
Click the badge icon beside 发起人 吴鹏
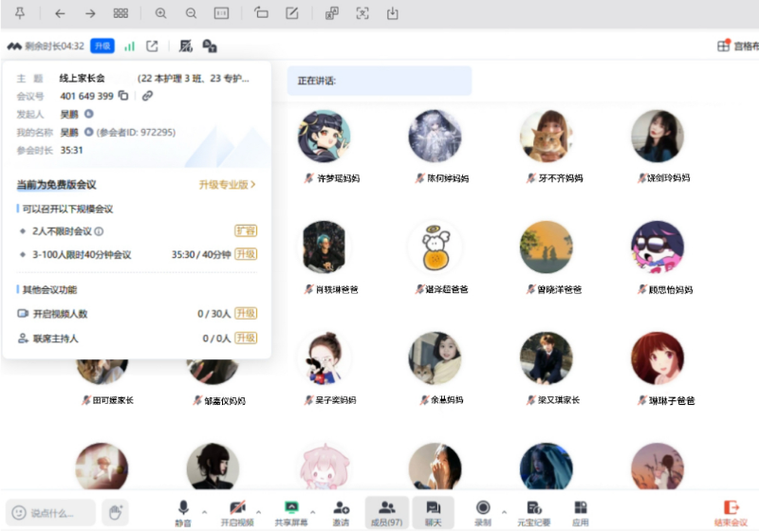(x=88, y=114)
